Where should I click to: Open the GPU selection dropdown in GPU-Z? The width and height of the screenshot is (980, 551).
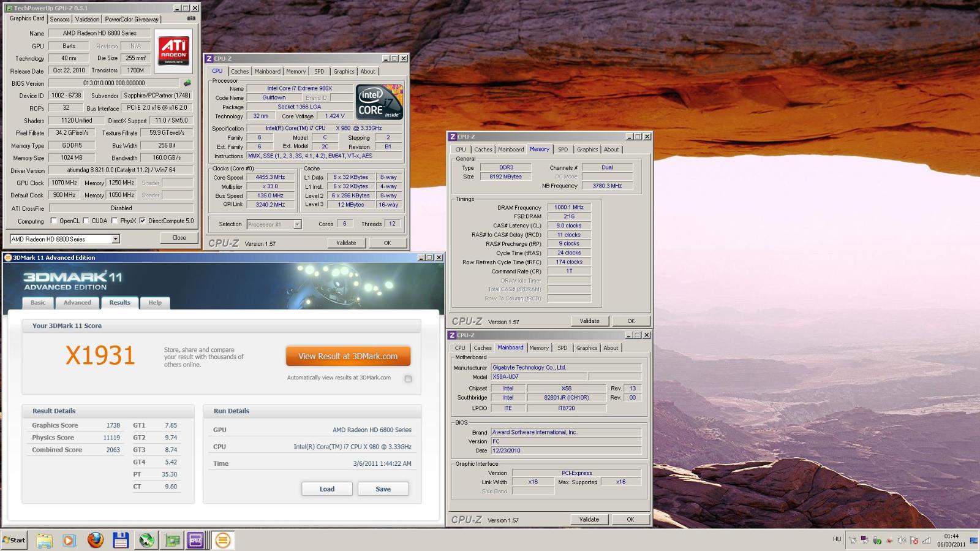[x=116, y=239]
